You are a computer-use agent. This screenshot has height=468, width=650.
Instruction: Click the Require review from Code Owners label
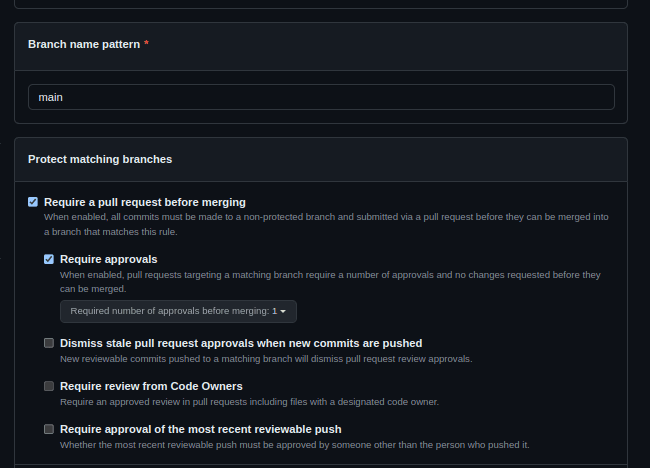tap(151, 386)
